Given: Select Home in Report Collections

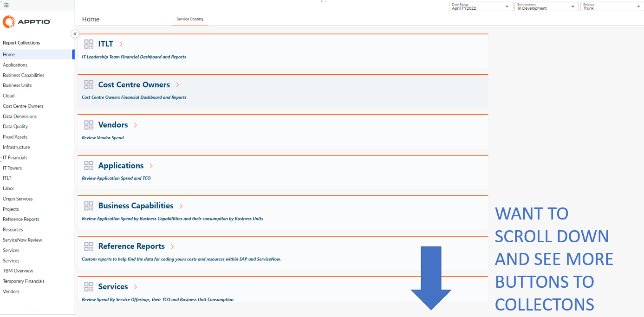Looking at the screenshot, I should 37,54.
